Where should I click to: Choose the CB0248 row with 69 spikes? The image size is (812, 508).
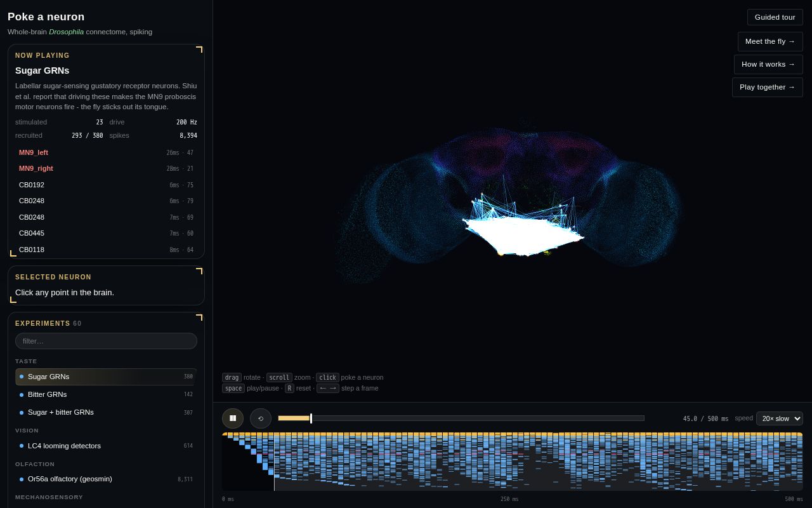pos(106,217)
